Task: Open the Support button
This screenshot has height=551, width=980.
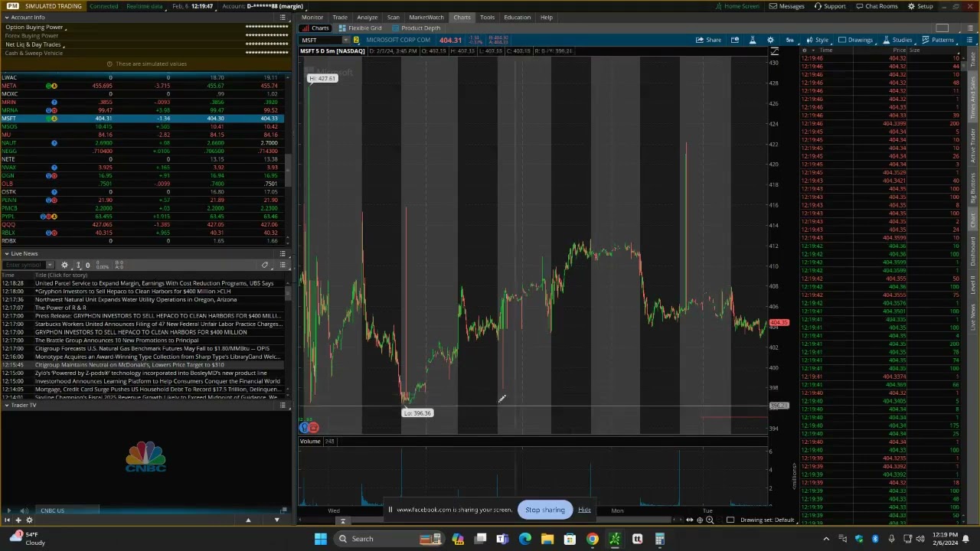Action: click(x=830, y=6)
